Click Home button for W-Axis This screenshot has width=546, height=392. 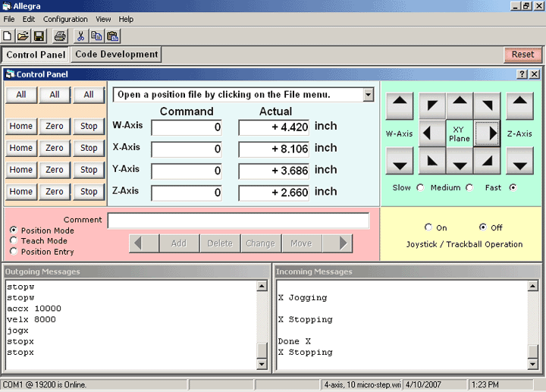(x=21, y=126)
